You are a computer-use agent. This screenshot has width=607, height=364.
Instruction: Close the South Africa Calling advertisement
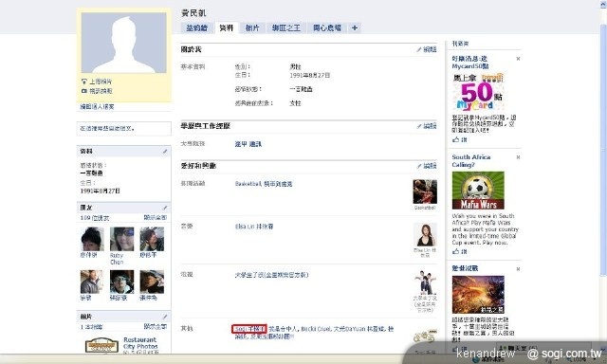518,157
